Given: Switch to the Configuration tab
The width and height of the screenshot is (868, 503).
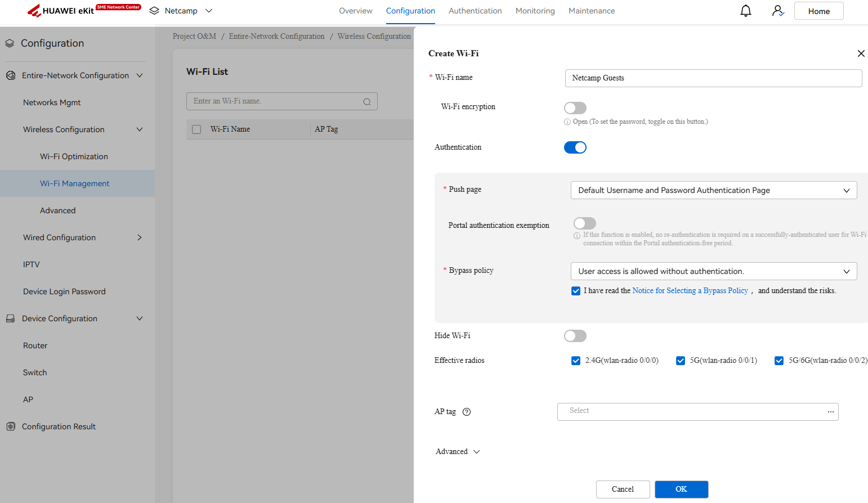Looking at the screenshot, I should point(410,11).
